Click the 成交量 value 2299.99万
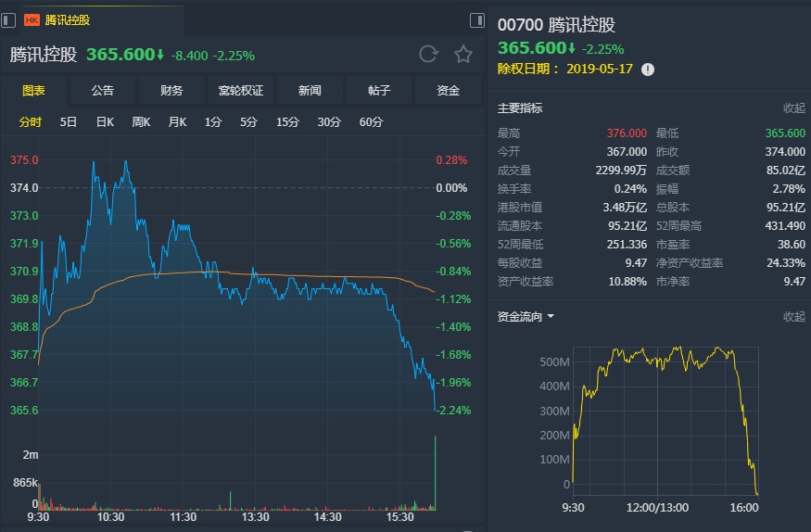This screenshot has width=811, height=532. (621, 171)
